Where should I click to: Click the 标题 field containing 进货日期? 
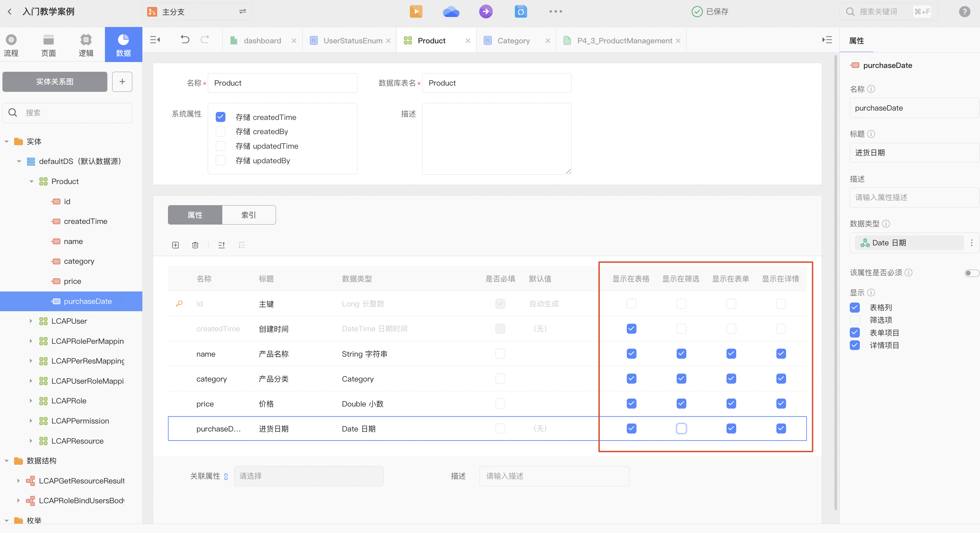pyautogui.click(x=914, y=153)
